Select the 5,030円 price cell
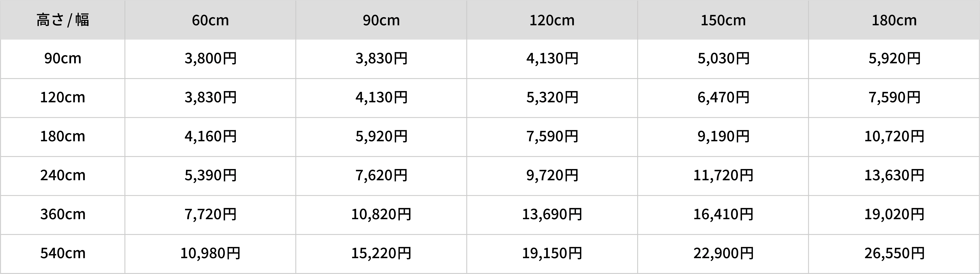This screenshot has width=980, height=274. pos(723,58)
